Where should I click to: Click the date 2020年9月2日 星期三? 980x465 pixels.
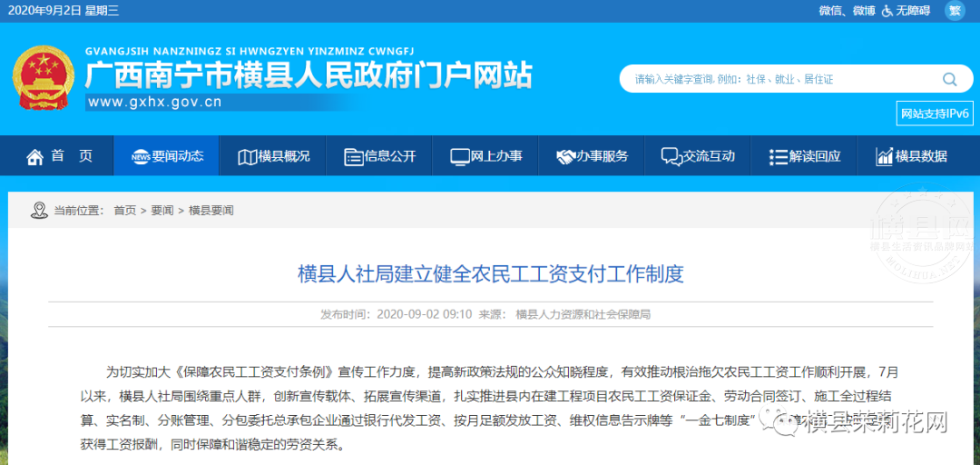[63, 11]
